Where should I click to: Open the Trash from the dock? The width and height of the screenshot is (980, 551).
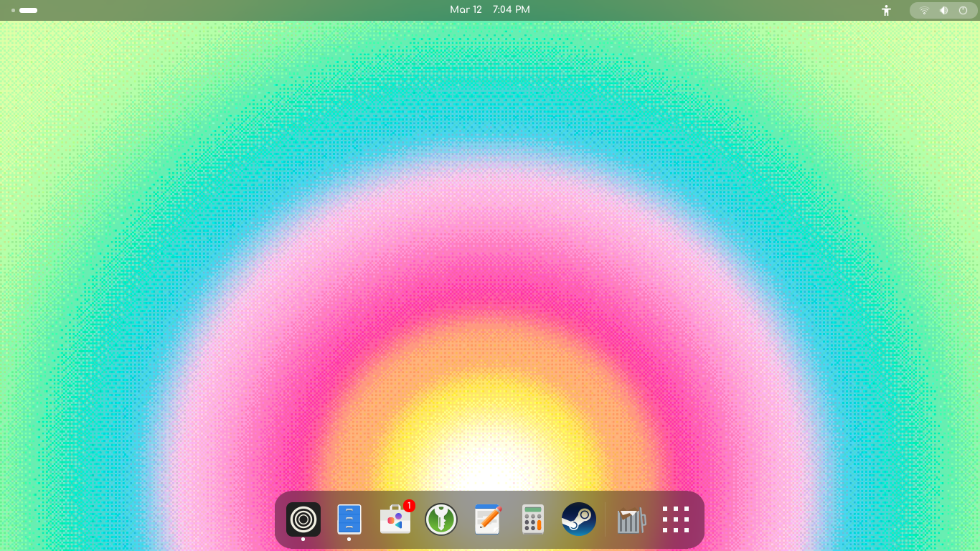631,519
